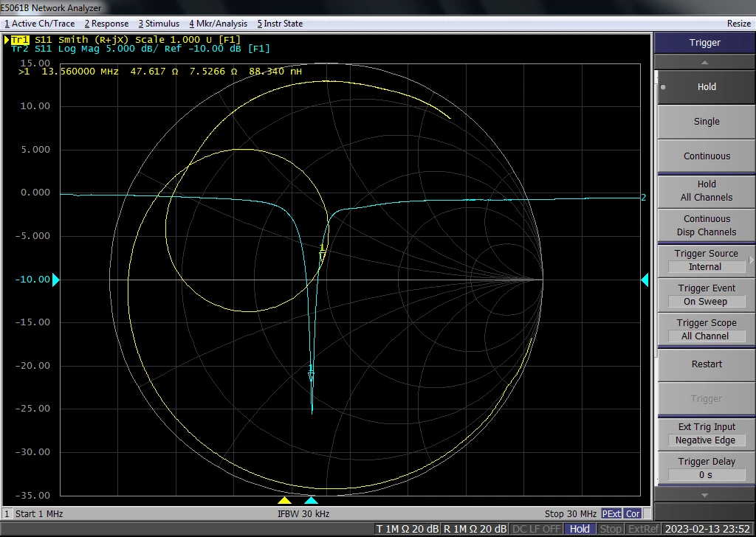Click the 15.00 top scale label
The width and height of the screenshot is (756, 537).
(35, 63)
